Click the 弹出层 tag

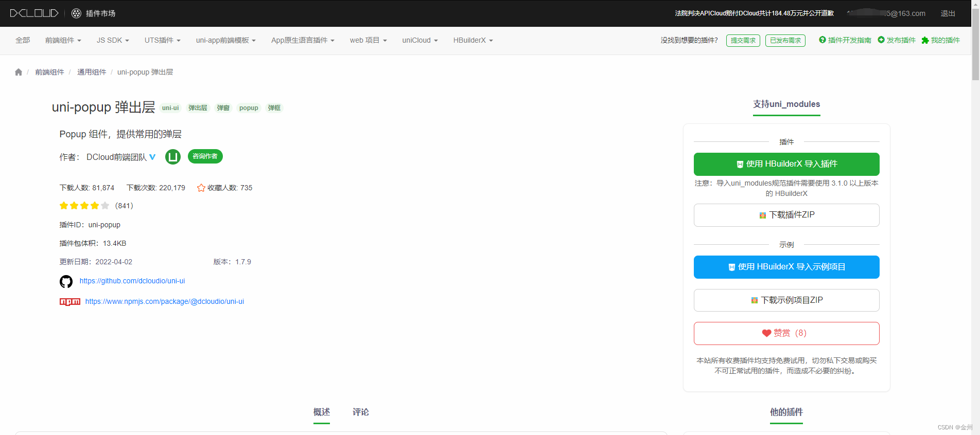(x=198, y=108)
